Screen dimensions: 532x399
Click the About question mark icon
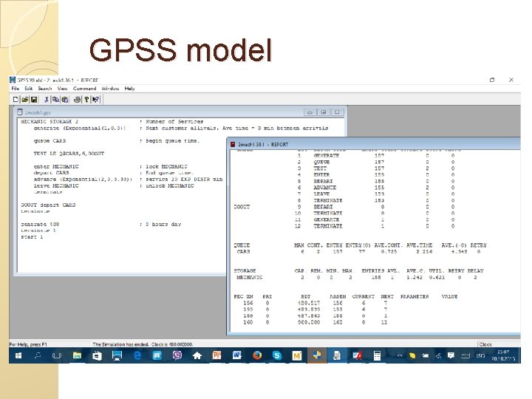[86, 100]
